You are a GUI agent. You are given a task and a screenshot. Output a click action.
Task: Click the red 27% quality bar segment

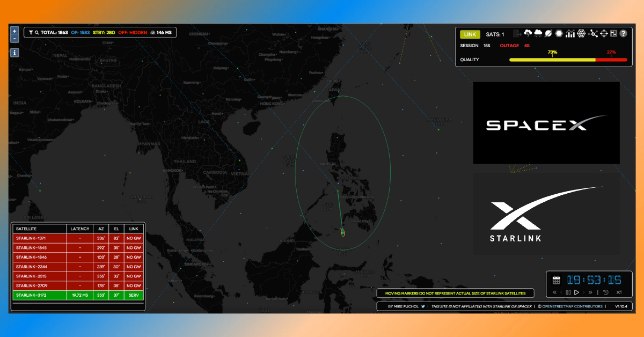click(611, 60)
